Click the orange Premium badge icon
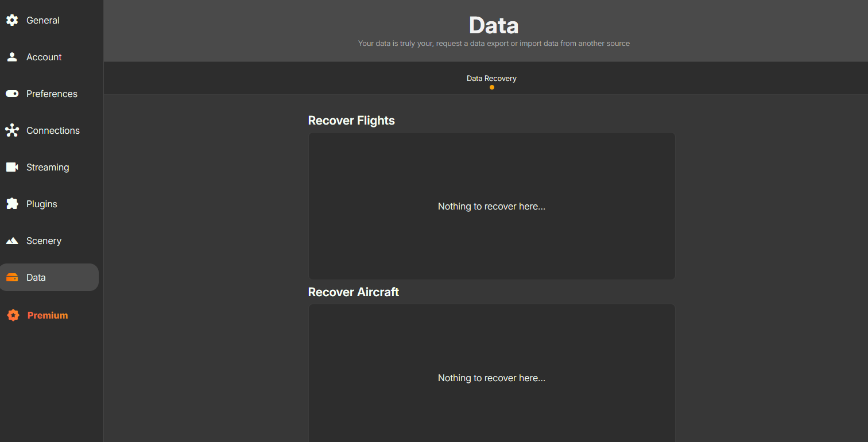Viewport: 868px width, 442px height. (x=13, y=315)
